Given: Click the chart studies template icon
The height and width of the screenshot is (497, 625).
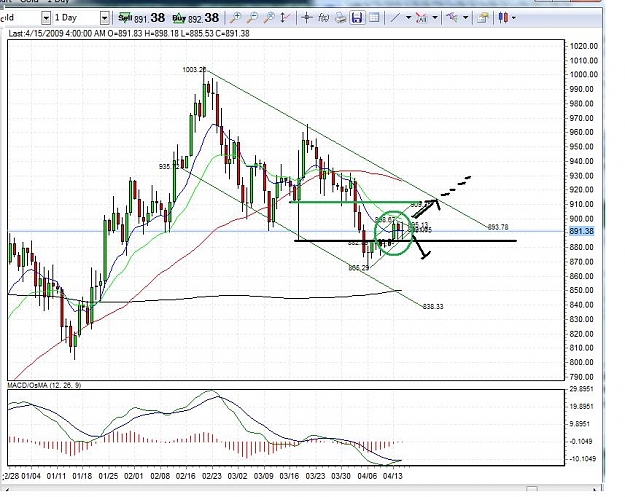Looking at the screenshot, I should pos(452,18).
